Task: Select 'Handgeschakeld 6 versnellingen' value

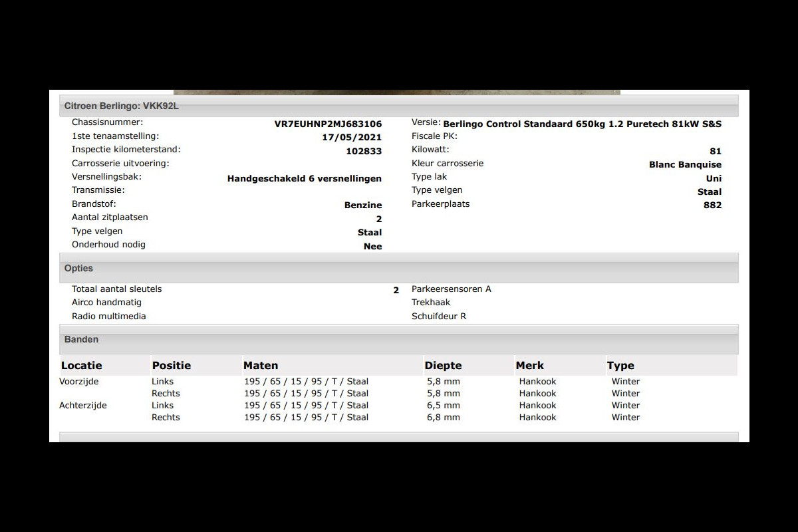Action: (x=305, y=178)
